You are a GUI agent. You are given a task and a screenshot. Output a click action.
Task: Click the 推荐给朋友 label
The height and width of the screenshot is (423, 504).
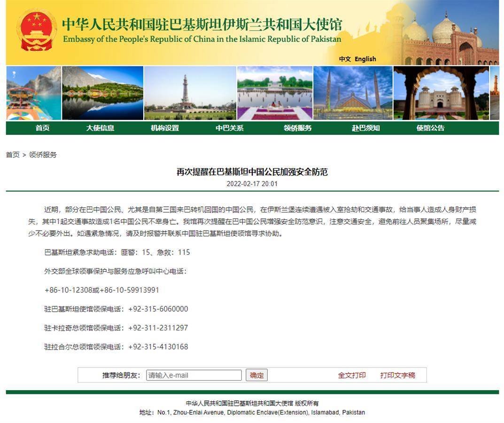coord(121,376)
